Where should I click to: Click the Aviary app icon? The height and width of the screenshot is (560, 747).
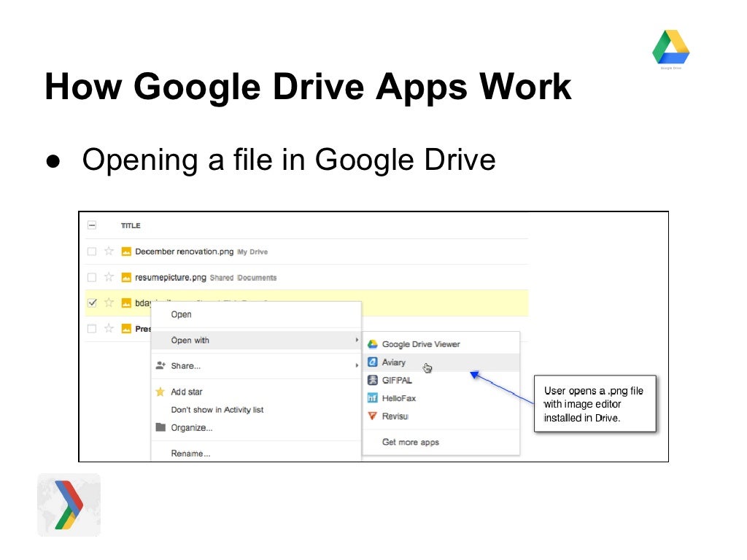pos(373,362)
